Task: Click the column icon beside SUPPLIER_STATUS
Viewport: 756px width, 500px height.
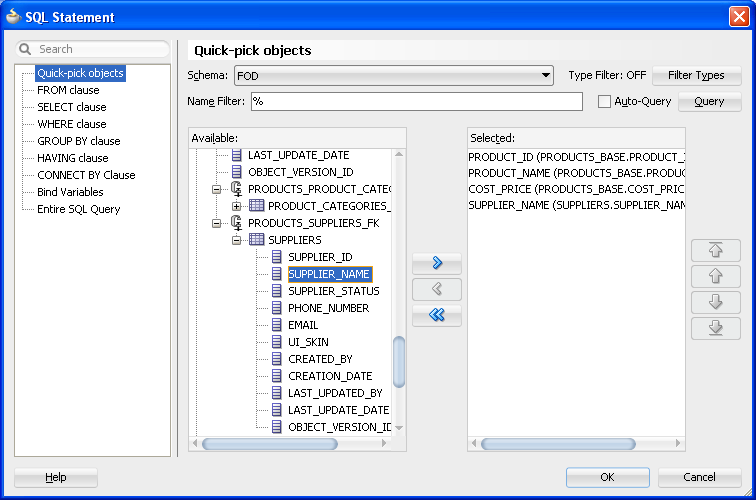Action: pos(277,291)
